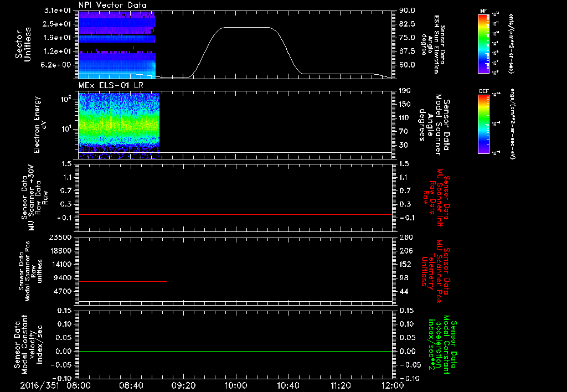
Task: Click the "60.0" Sun elevation axis value
Action: point(407,65)
